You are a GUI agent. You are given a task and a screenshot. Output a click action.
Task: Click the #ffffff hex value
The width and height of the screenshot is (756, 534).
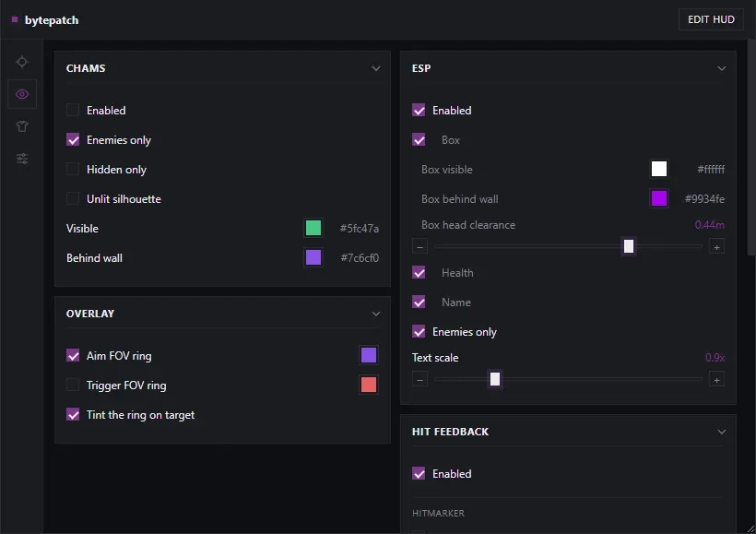click(x=711, y=170)
